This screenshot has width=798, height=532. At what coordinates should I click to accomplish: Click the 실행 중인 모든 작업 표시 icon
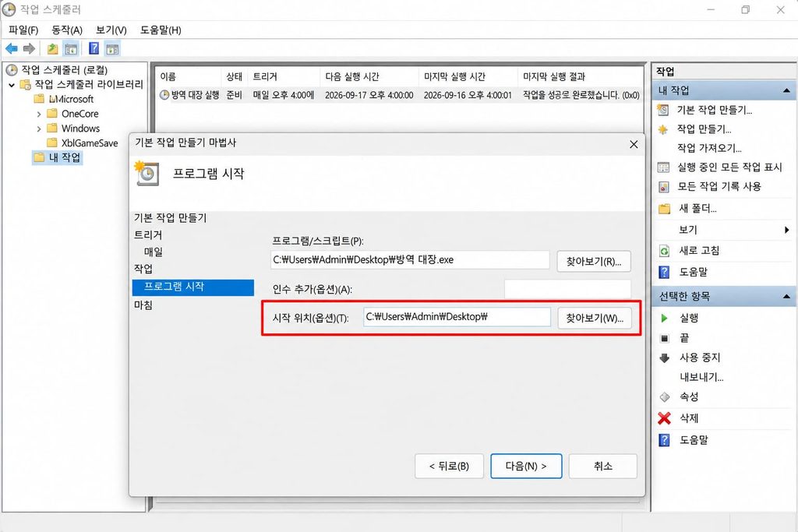(664, 167)
